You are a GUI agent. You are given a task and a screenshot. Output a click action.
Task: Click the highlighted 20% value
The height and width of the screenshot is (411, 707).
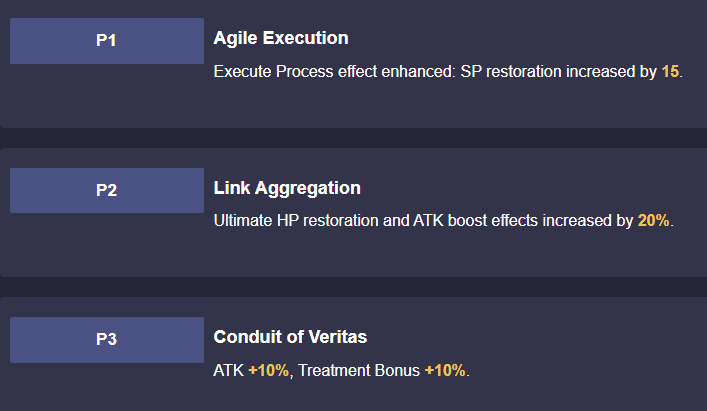point(653,221)
